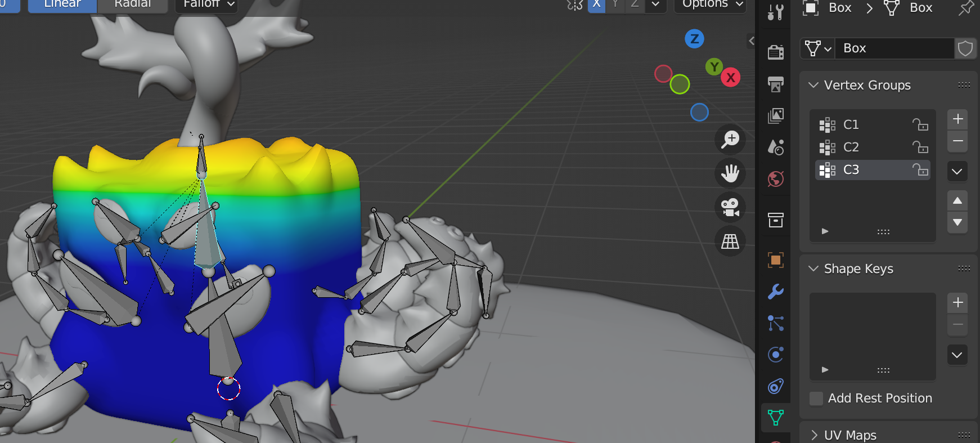This screenshot has height=443, width=980.
Task: Open the Tool properties tab
Action: pos(776,11)
